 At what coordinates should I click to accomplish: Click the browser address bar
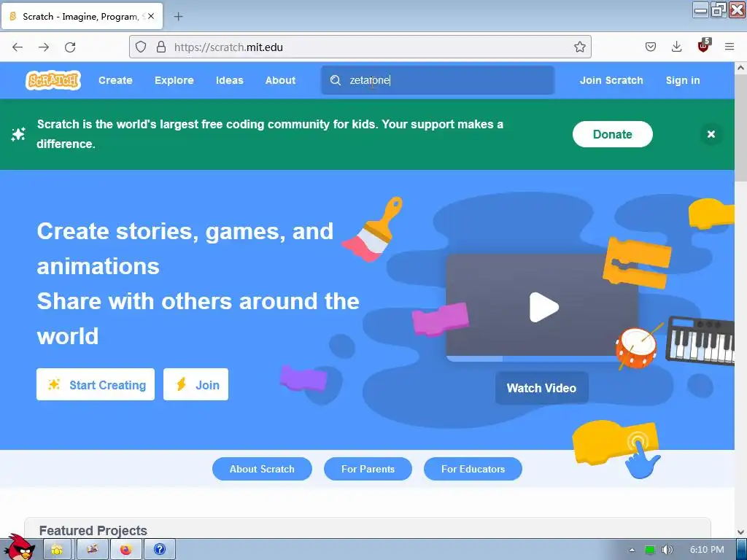pos(360,47)
